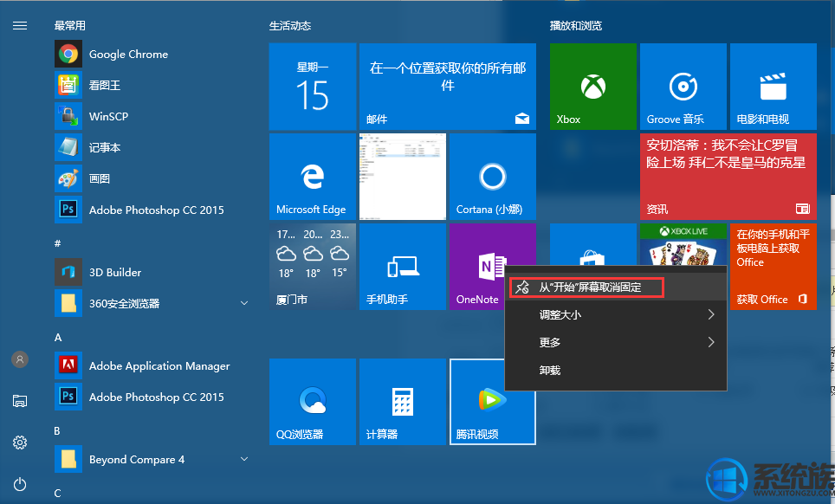Click the 生活动态 group heading

tap(290, 25)
